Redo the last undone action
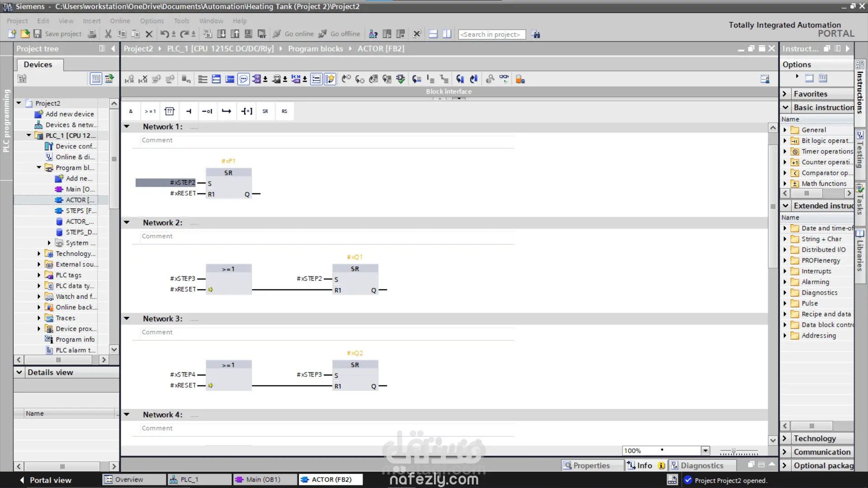 point(184,34)
